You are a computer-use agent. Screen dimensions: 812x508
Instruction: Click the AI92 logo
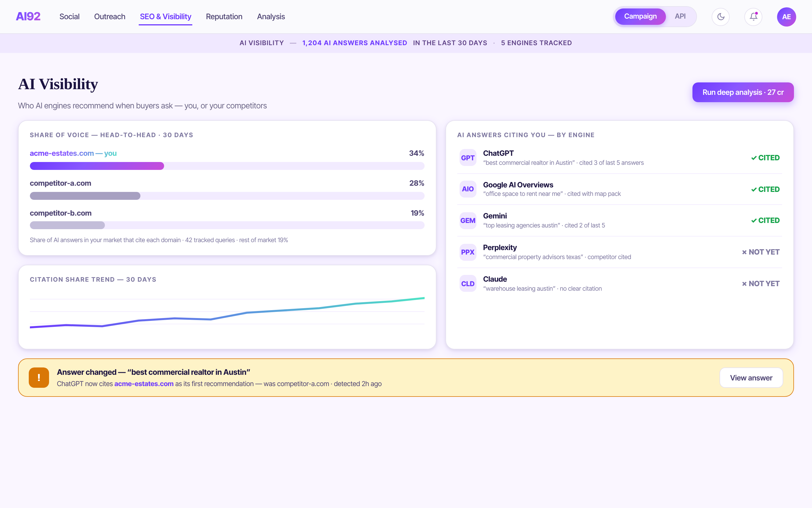(x=28, y=16)
